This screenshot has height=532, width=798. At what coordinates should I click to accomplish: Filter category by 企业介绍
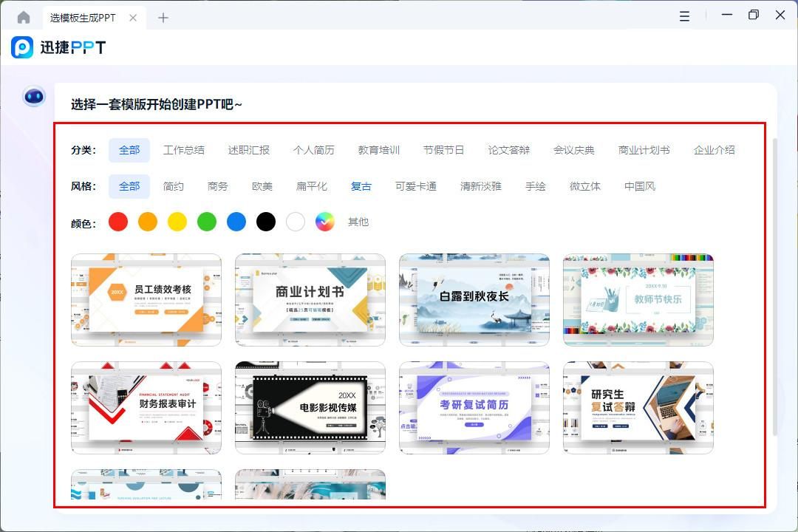[x=714, y=150]
